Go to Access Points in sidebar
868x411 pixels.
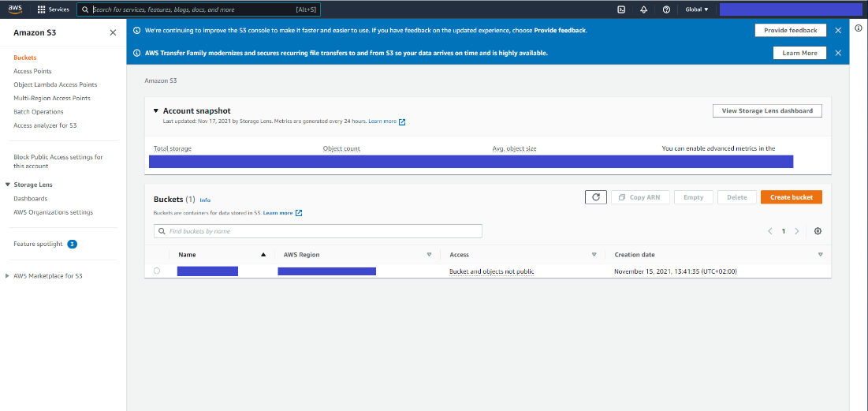click(33, 71)
